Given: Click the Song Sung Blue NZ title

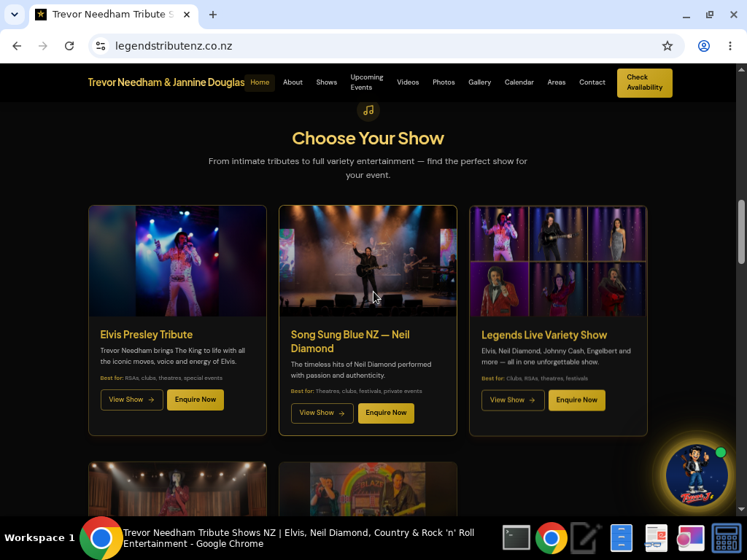Looking at the screenshot, I should [x=350, y=341].
